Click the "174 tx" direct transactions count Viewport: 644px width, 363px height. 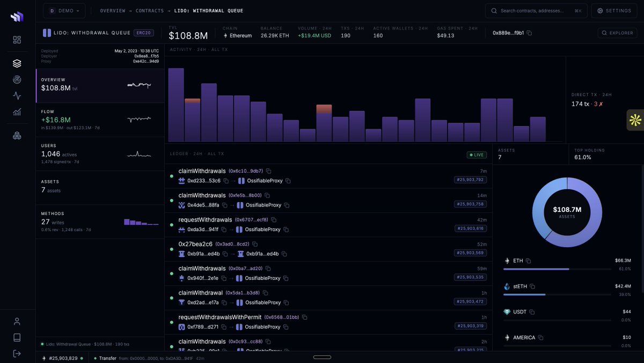[x=580, y=104]
